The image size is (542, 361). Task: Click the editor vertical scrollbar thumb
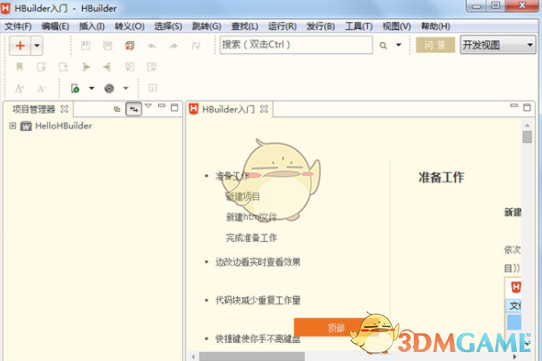coord(527,137)
